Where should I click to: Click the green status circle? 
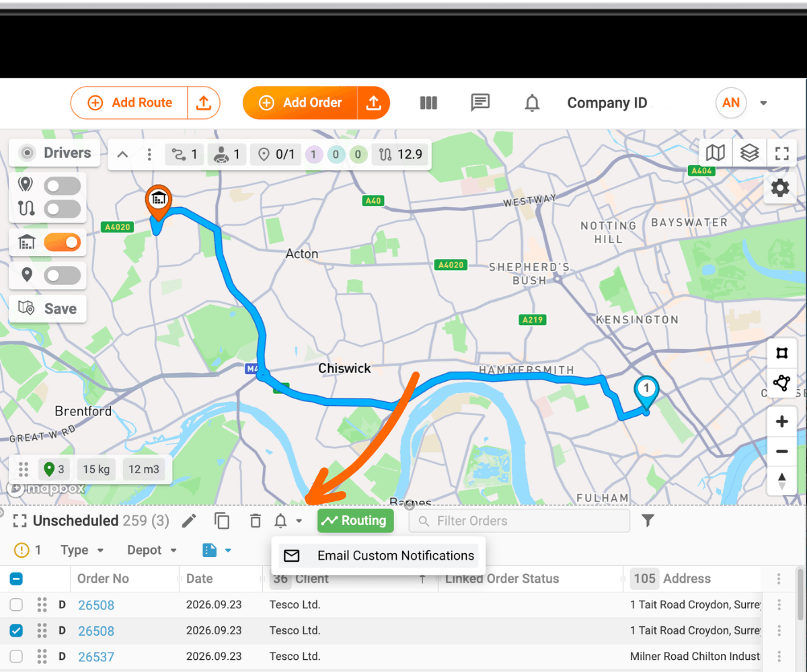coord(358,155)
